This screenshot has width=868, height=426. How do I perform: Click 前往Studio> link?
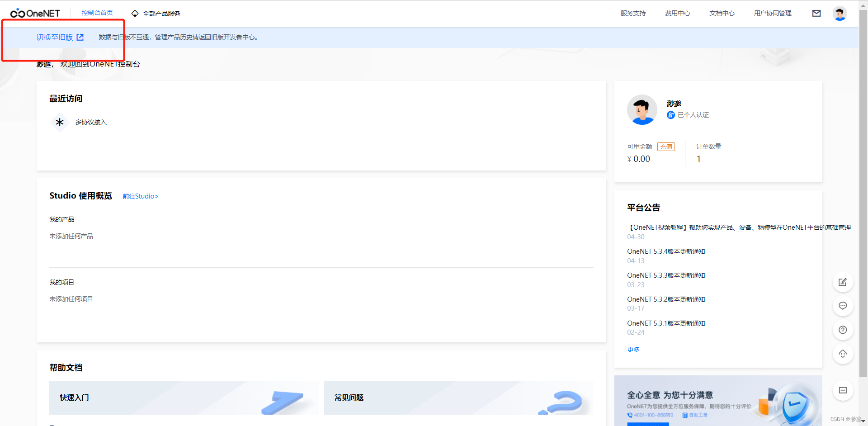pyautogui.click(x=140, y=196)
